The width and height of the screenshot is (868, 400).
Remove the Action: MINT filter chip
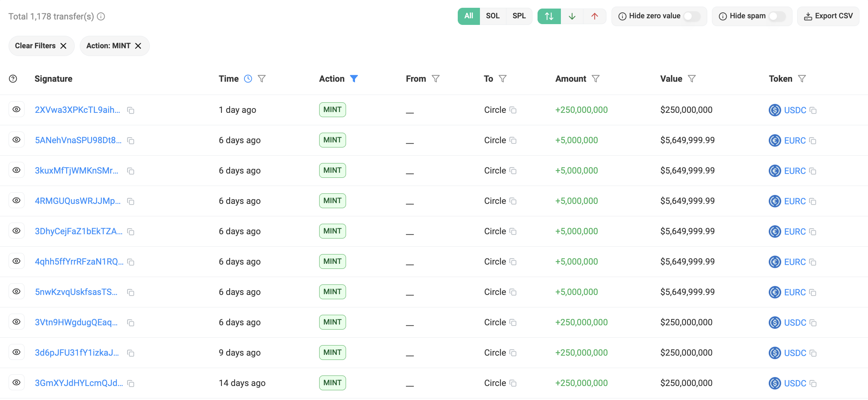tap(138, 46)
